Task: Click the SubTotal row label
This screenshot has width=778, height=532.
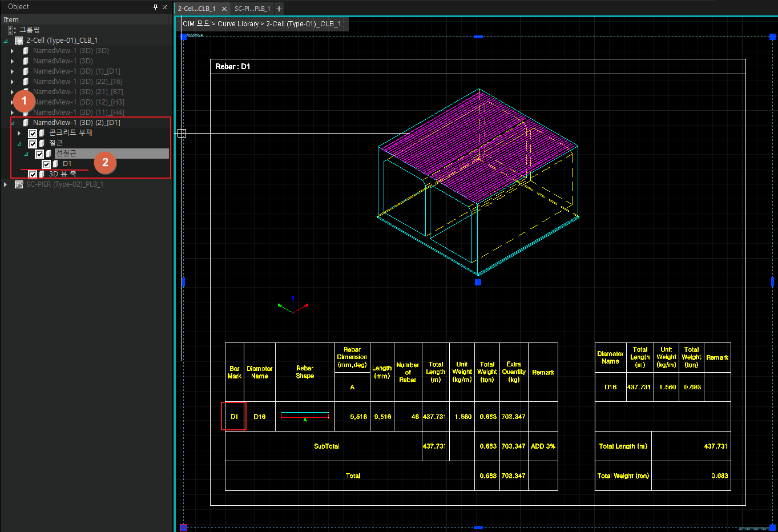Action: (x=326, y=446)
